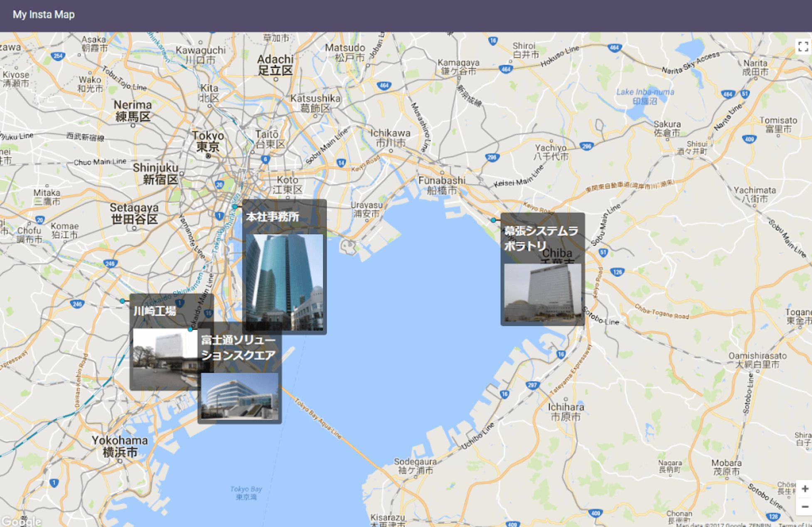Click the Tokyo Bay Aqua-Line label
Image resolution: width=812 pixels, height=527 pixels.
[318, 419]
